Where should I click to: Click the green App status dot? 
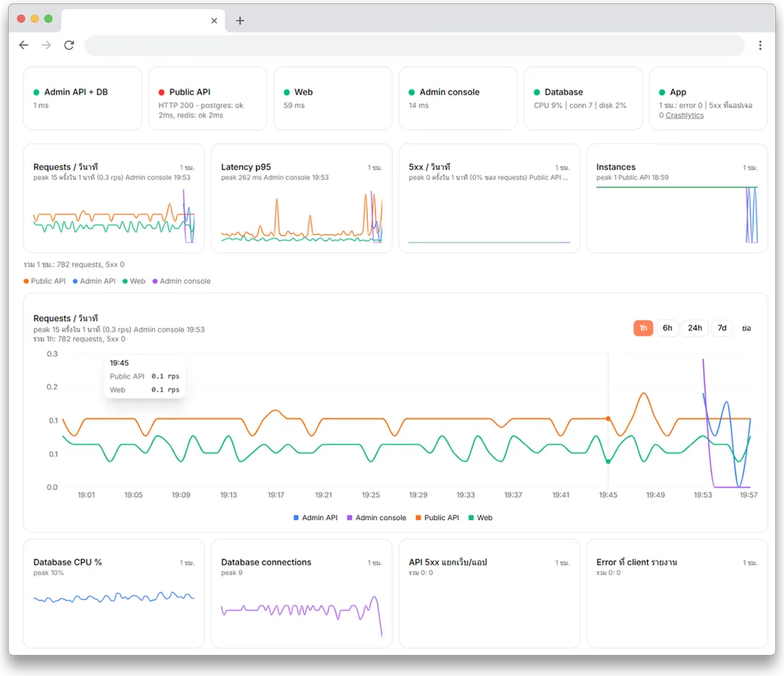click(662, 92)
